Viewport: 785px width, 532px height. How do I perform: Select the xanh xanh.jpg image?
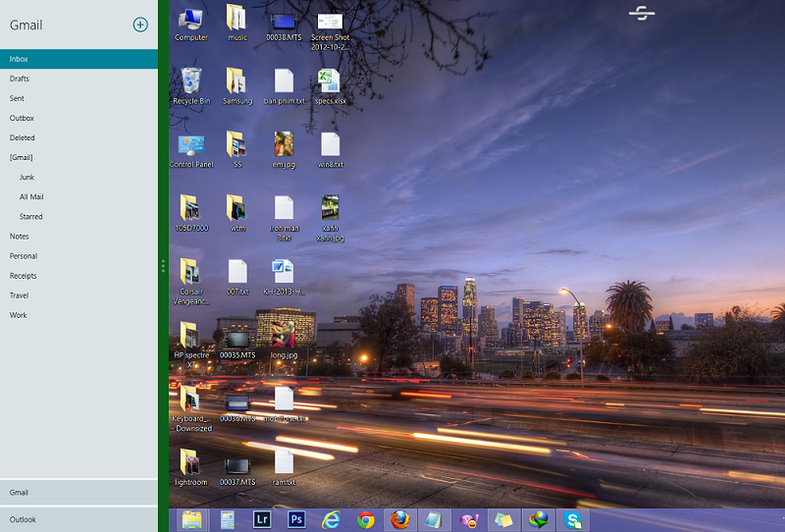(x=330, y=219)
